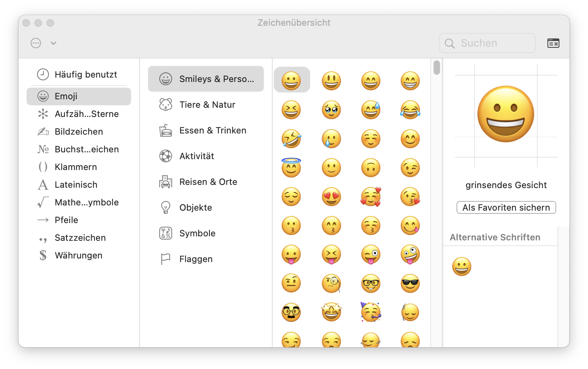Select the heart-eyes face emoji
Image resolution: width=588 pixels, height=369 pixels.
coord(331,197)
